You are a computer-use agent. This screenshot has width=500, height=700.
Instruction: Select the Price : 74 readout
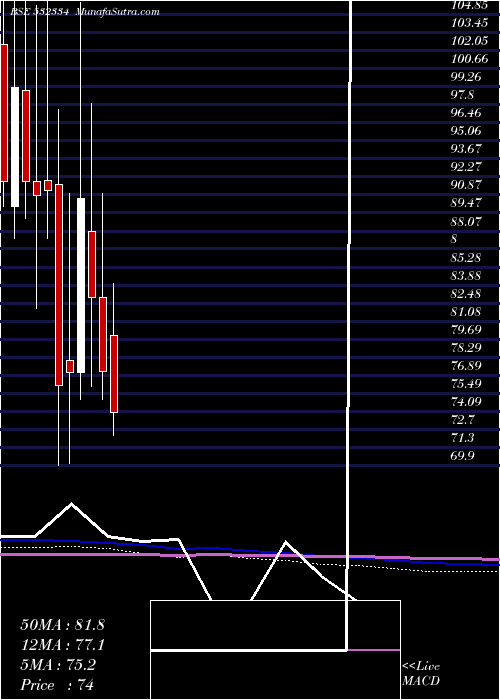(57, 685)
